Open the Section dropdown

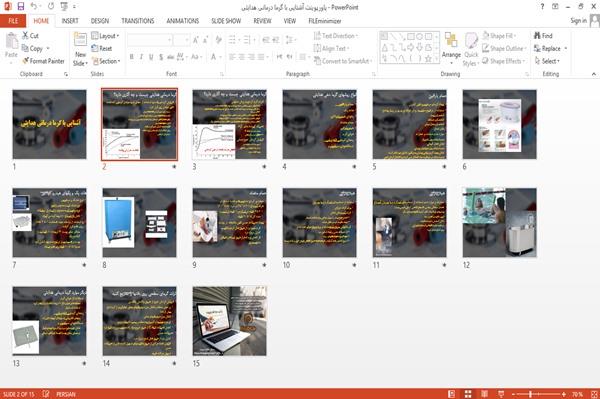[x=106, y=61]
